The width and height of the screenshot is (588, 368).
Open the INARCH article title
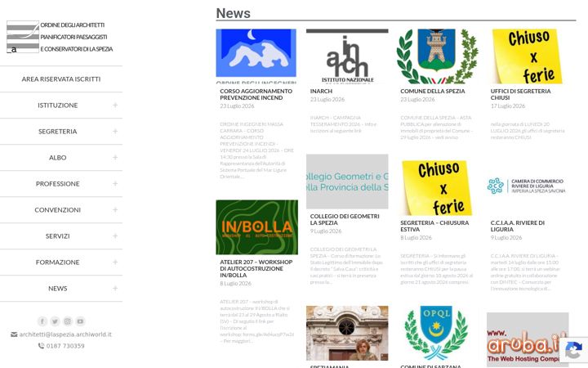[321, 91]
